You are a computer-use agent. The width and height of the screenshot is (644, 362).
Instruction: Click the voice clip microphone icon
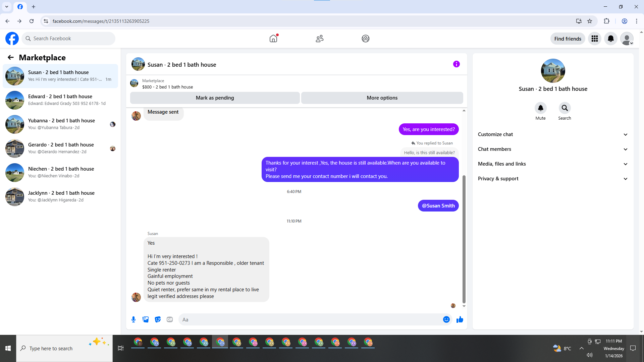(133, 319)
